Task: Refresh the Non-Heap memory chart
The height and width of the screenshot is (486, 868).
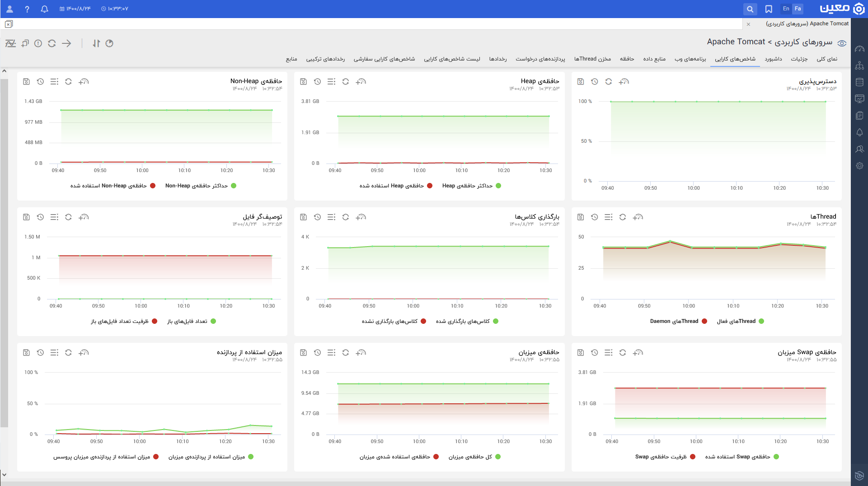Action: point(68,82)
